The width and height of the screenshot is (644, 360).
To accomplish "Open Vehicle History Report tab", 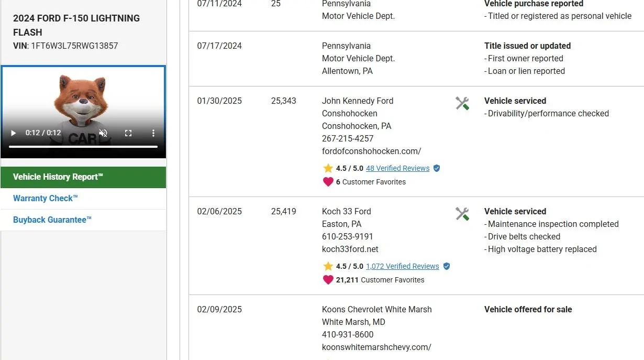I will pos(83,177).
